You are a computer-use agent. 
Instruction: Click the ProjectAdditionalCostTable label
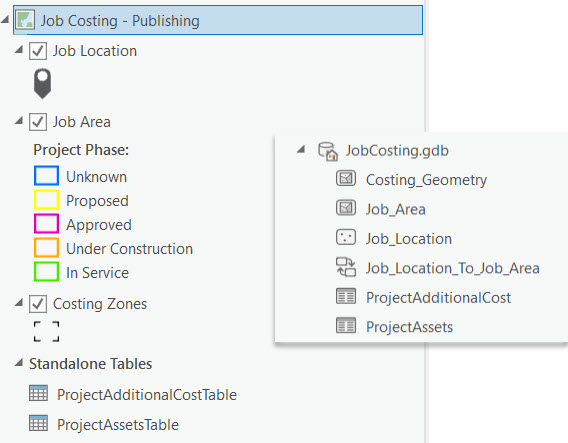[x=147, y=394]
